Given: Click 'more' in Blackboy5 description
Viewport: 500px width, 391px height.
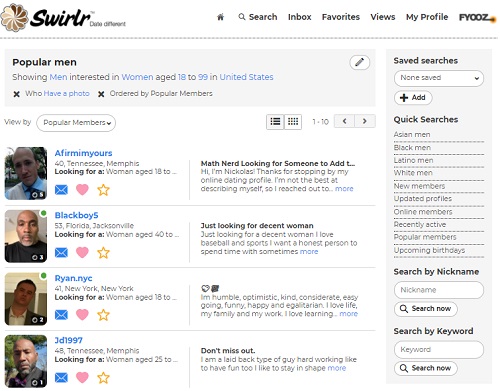Looking at the screenshot, I should (x=309, y=252).
